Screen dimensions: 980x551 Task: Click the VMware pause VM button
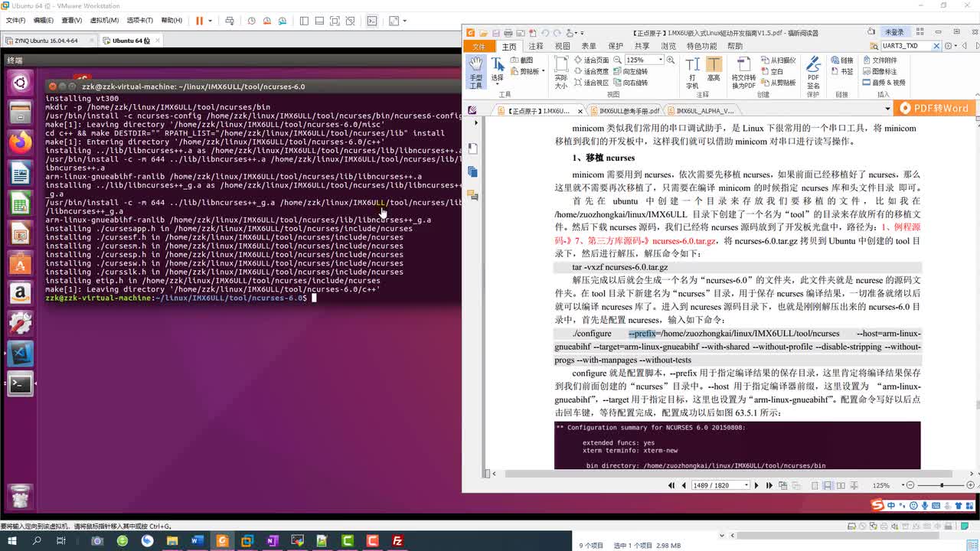[199, 21]
